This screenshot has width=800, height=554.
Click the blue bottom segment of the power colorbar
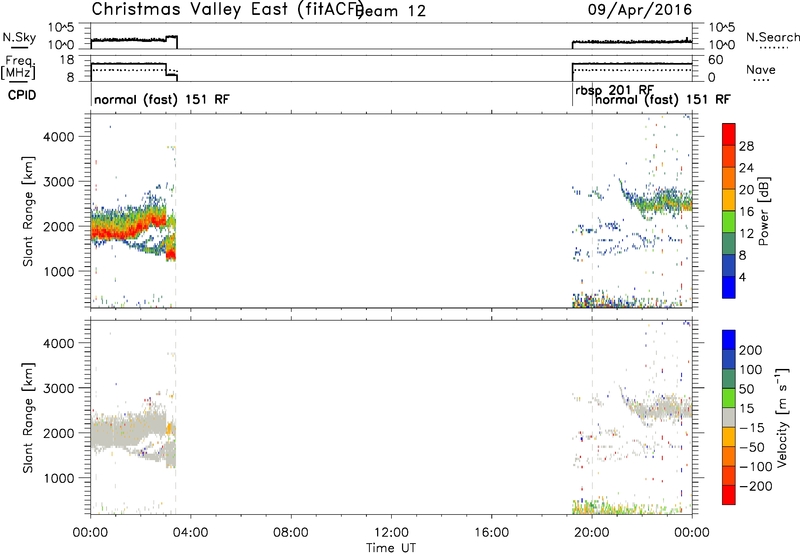(729, 287)
